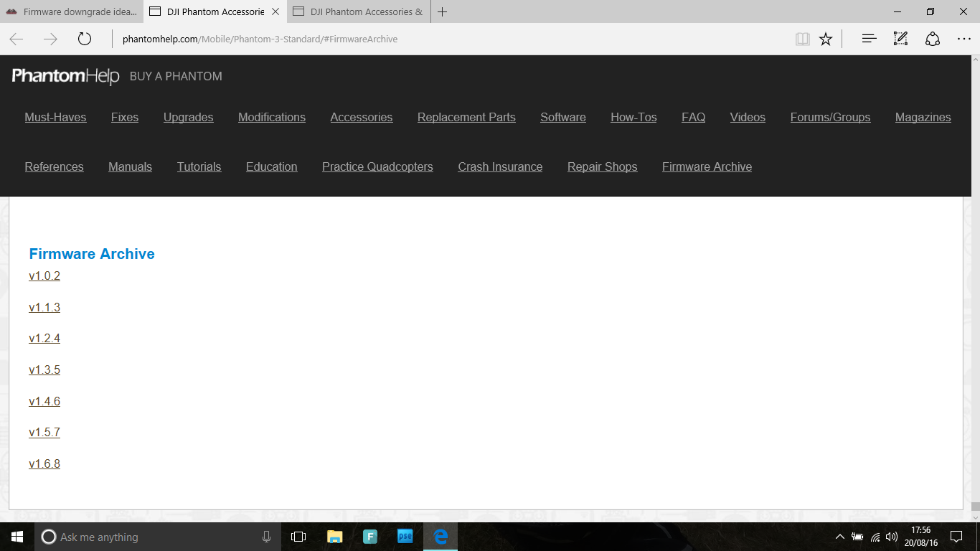Open Forums/Groups section
Viewport: 980px width, 551px height.
coord(830,118)
